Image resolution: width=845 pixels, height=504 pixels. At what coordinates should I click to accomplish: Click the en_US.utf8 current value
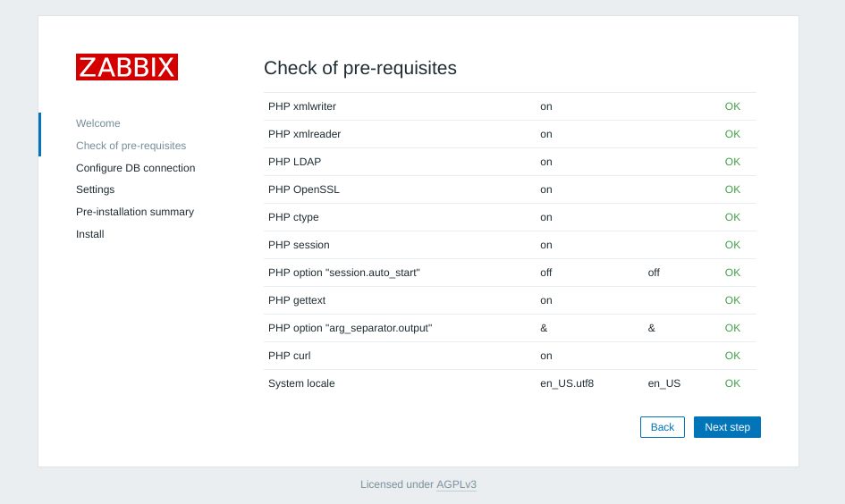pyautogui.click(x=567, y=383)
